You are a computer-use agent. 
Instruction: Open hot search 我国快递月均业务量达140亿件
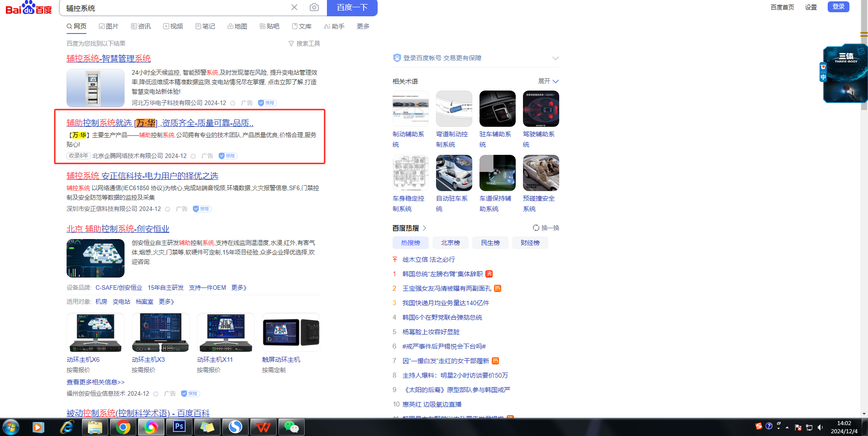(x=446, y=303)
